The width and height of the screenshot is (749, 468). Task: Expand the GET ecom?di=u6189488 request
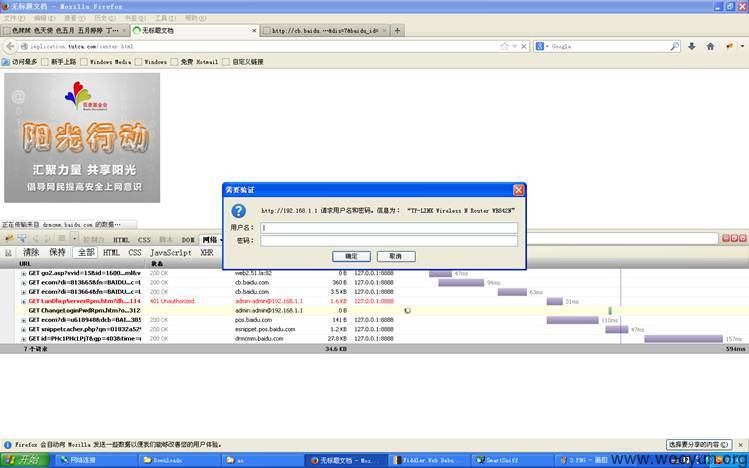23,320
